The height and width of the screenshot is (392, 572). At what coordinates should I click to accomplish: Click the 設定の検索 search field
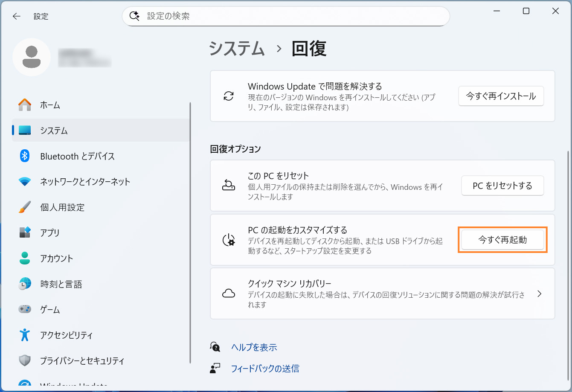286,16
